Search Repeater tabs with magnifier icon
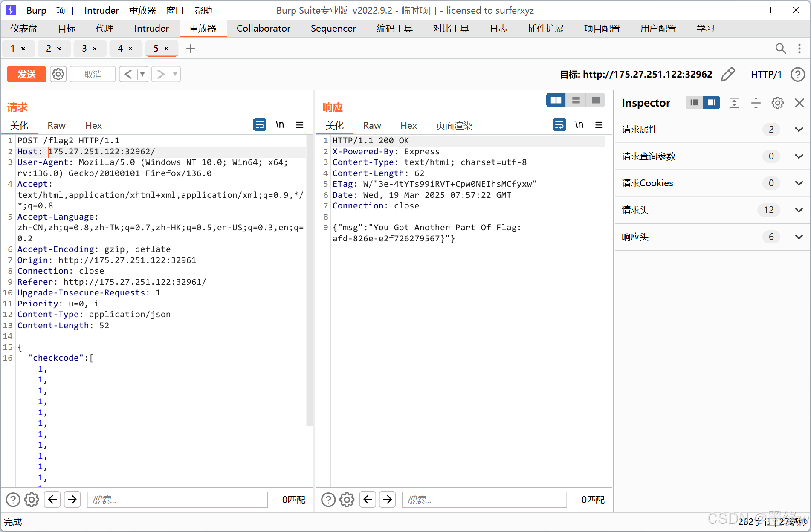The image size is (811, 532). click(x=780, y=49)
